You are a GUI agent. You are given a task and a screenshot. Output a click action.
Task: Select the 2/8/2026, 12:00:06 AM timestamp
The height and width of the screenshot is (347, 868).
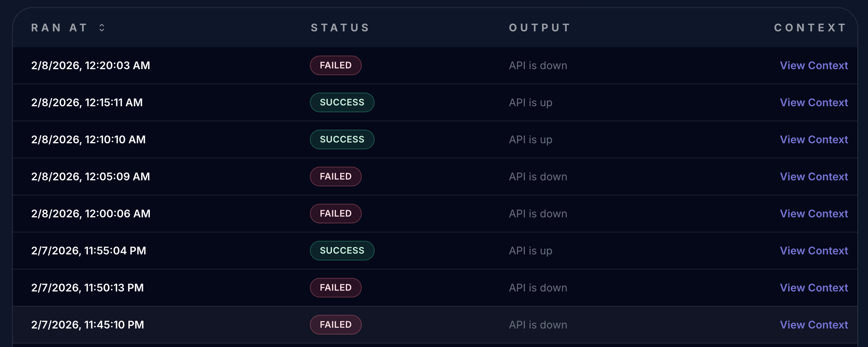coord(91,214)
